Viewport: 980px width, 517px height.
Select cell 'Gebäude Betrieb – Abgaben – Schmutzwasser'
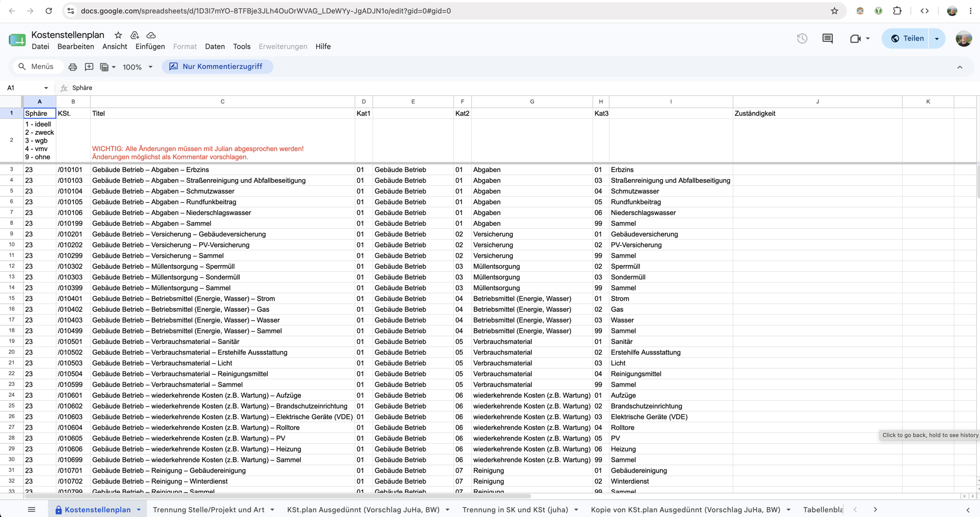point(223,191)
